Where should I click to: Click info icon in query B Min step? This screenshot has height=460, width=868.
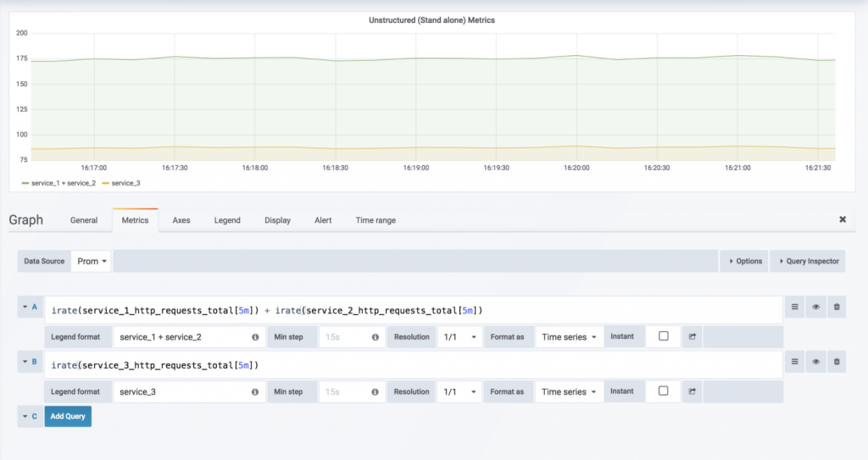click(x=375, y=392)
